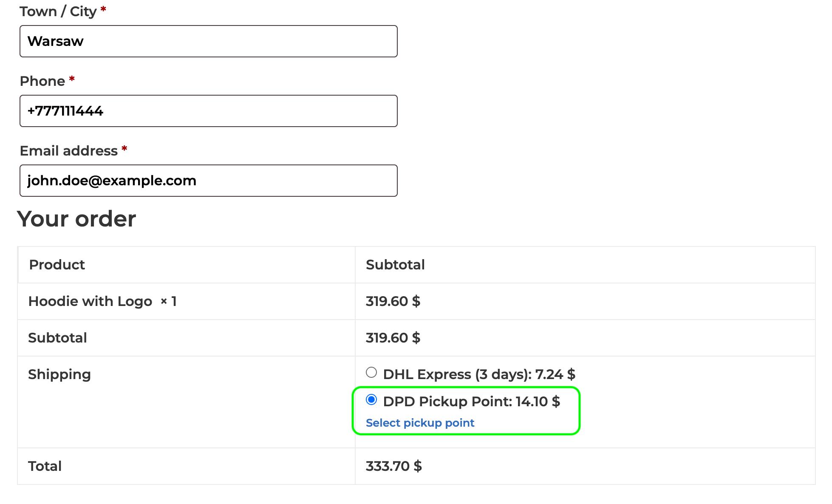The image size is (832, 504).
Task: Select DPD Pickup Point radio button
Action: point(371,400)
